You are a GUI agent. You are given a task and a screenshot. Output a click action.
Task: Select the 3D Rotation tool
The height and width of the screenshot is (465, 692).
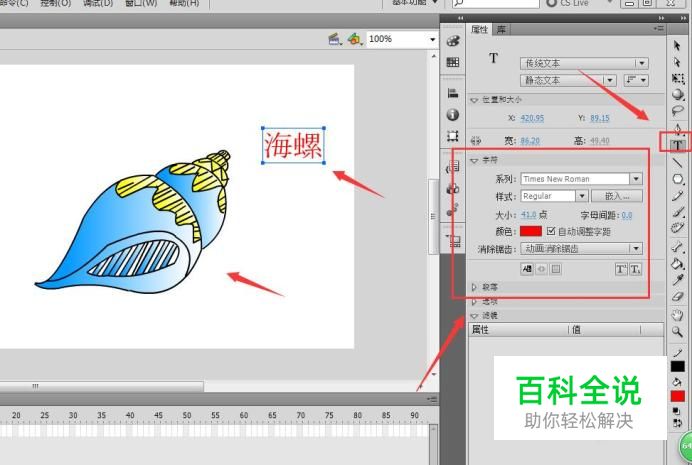[x=677, y=94]
